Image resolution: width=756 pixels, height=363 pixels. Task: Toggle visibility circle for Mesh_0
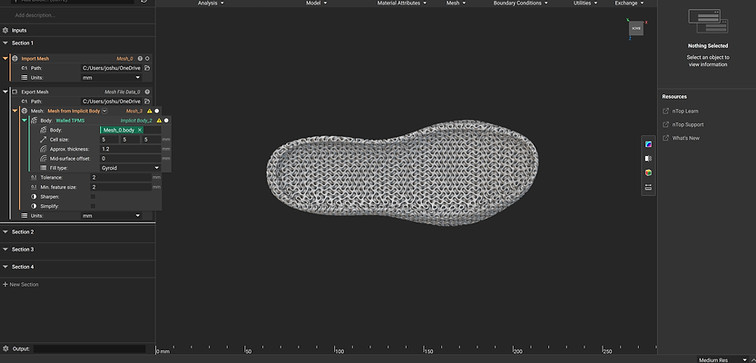click(147, 58)
